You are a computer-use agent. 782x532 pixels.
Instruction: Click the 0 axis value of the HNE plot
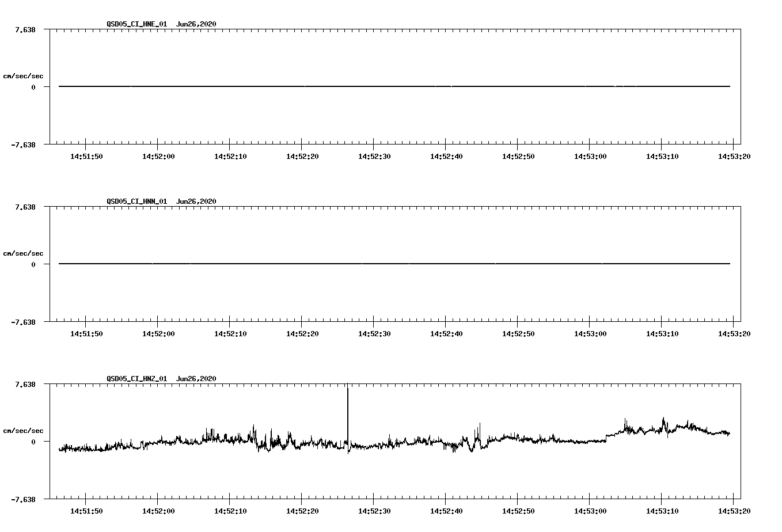[x=33, y=87]
